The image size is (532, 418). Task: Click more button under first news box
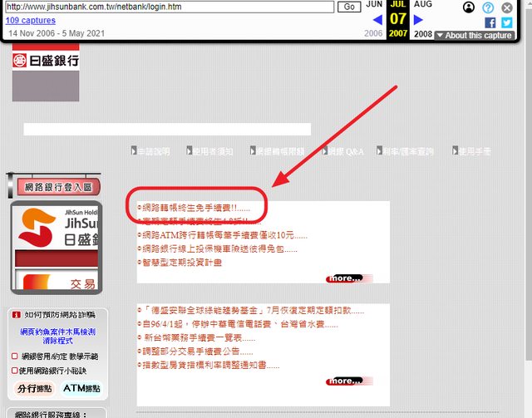click(x=344, y=278)
